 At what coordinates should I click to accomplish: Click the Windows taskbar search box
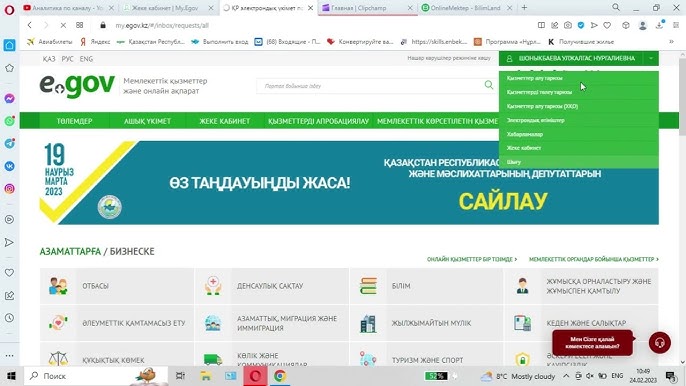pos(96,376)
